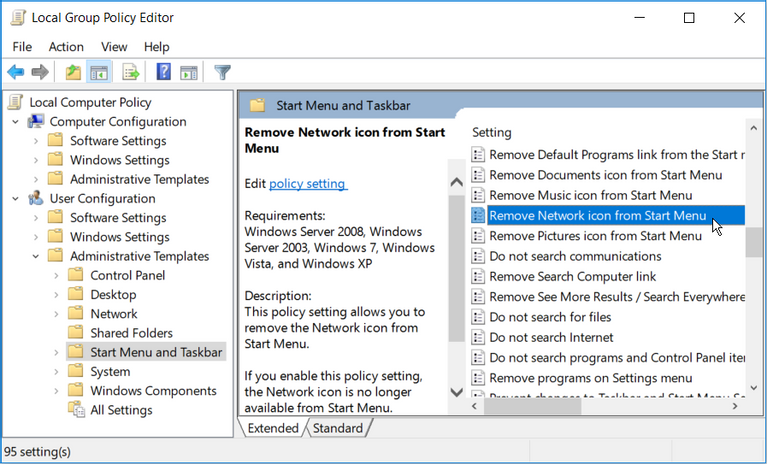This screenshot has height=464, width=767.
Task: Switch to the Standard tab
Action: (337, 428)
